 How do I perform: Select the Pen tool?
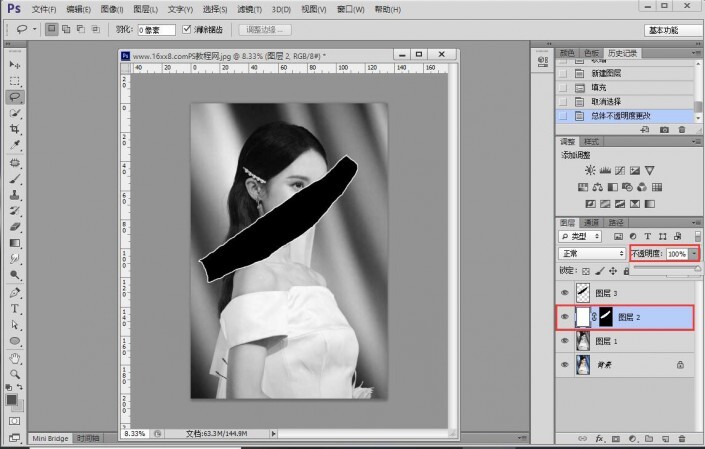15,293
